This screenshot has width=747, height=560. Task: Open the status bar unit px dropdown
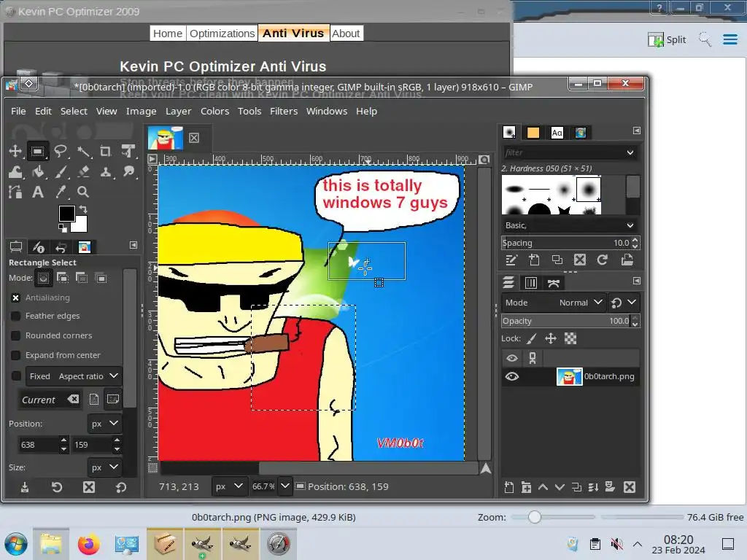[229, 486]
